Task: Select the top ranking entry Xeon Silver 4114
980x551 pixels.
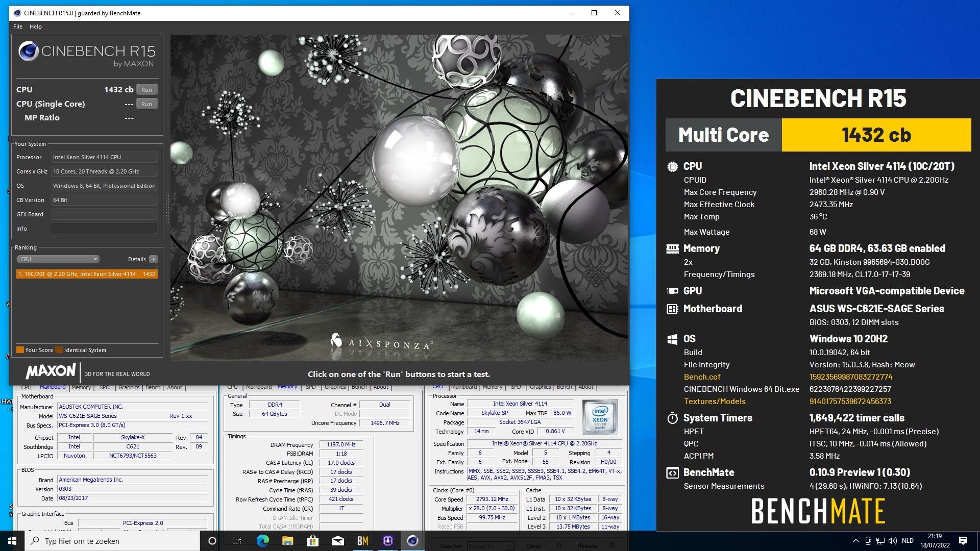Action: pyautogui.click(x=87, y=274)
